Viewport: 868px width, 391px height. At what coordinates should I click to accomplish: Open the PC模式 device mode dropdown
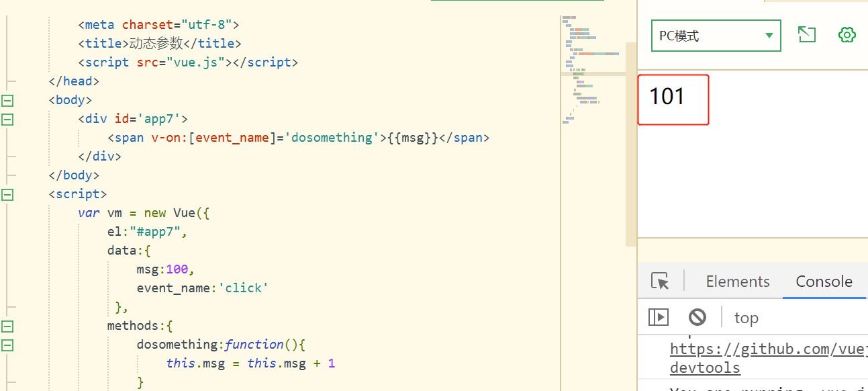pos(716,36)
